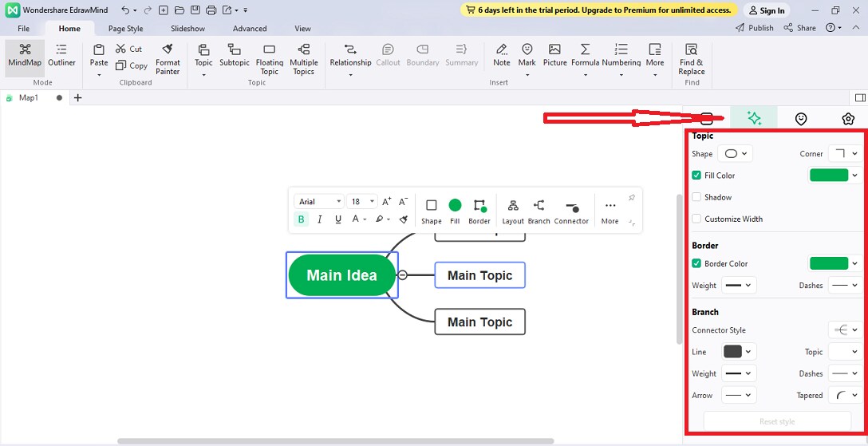
Task: Add a Floating Topic
Action: (270, 59)
